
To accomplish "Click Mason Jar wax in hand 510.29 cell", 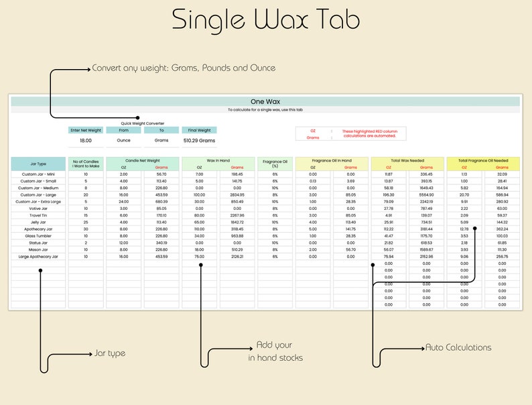I will (237, 250).
